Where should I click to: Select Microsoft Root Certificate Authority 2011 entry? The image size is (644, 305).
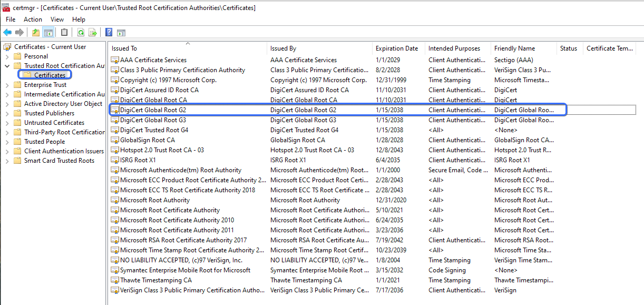(177, 230)
